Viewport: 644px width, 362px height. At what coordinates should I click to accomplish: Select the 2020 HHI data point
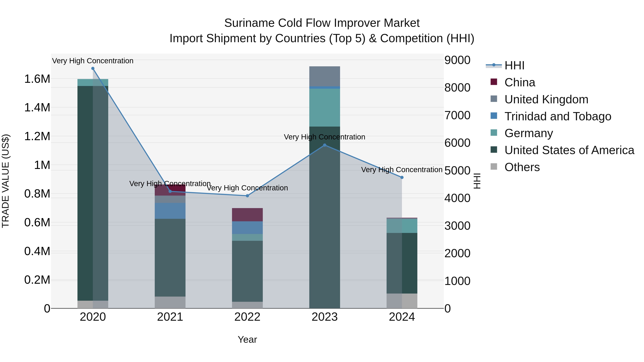93,68
